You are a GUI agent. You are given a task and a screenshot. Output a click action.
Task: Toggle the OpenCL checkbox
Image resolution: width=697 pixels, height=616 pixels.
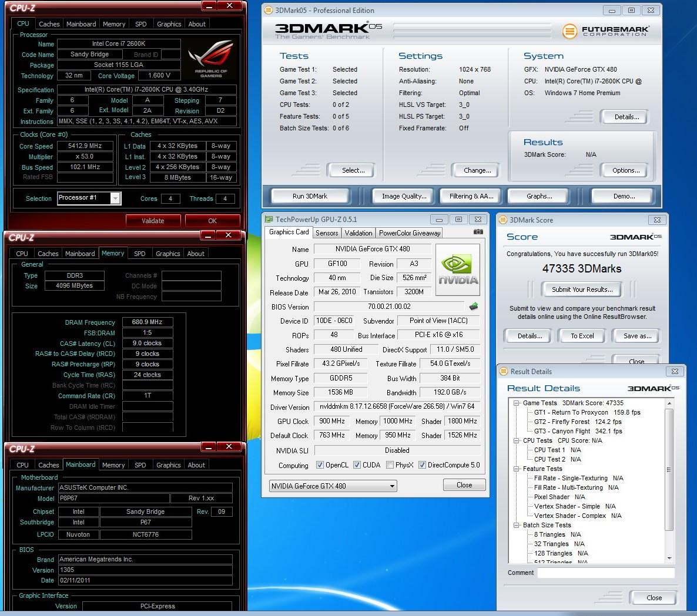click(320, 465)
